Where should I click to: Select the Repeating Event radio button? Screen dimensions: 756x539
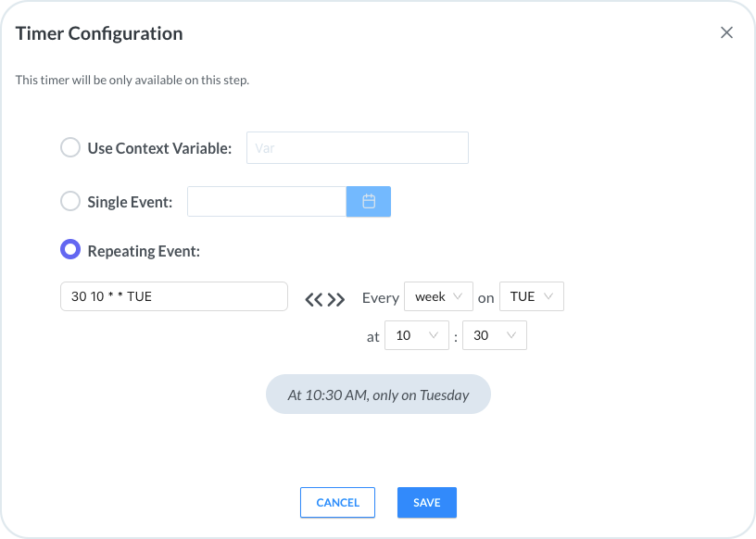click(70, 250)
